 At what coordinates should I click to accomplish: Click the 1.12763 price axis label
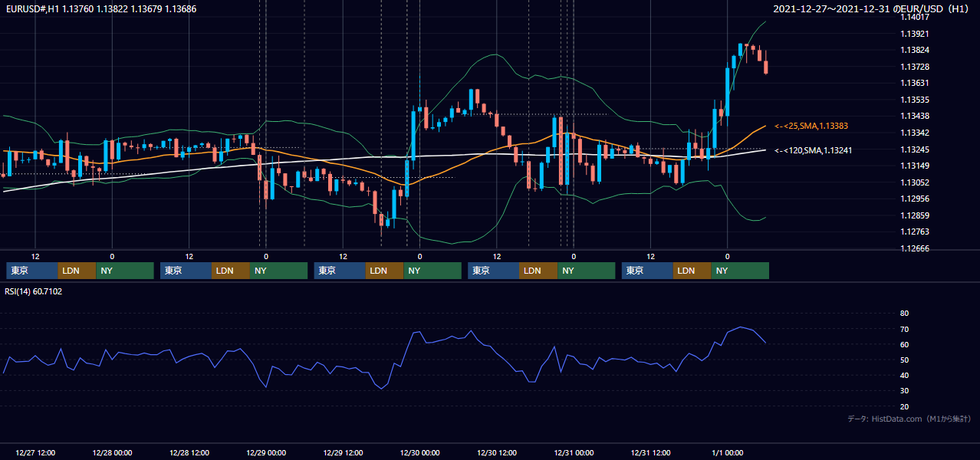tap(915, 232)
